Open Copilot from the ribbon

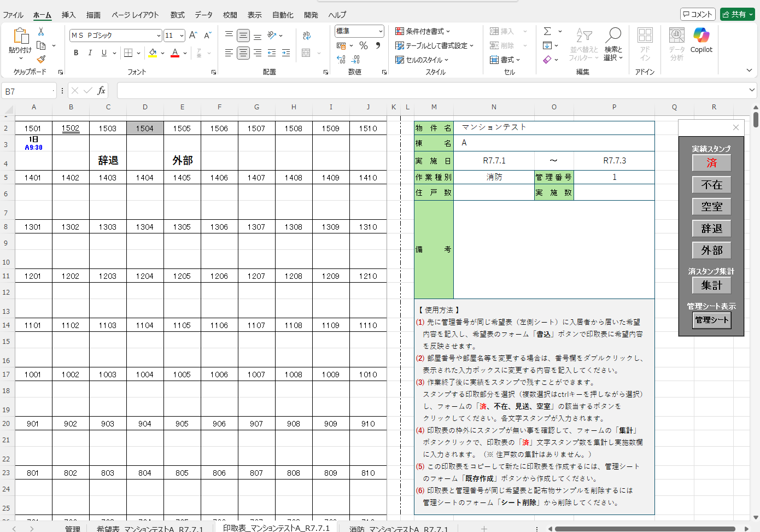tap(700, 40)
